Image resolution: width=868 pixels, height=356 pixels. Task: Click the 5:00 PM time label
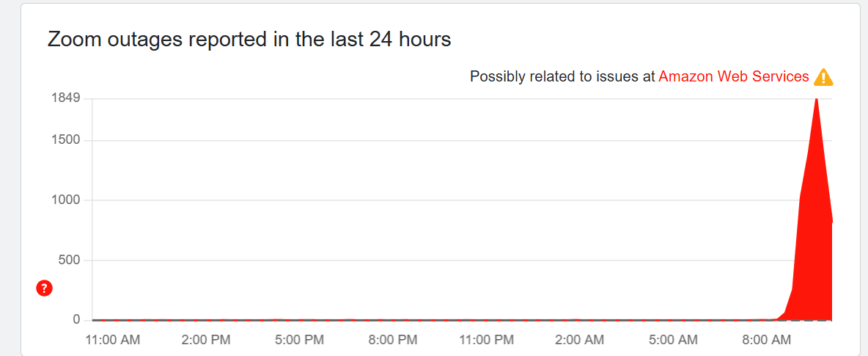point(298,340)
